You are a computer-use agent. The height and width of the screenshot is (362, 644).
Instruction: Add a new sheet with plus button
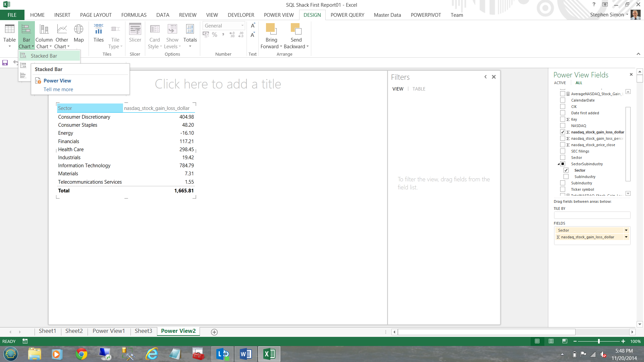pos(214,332)
